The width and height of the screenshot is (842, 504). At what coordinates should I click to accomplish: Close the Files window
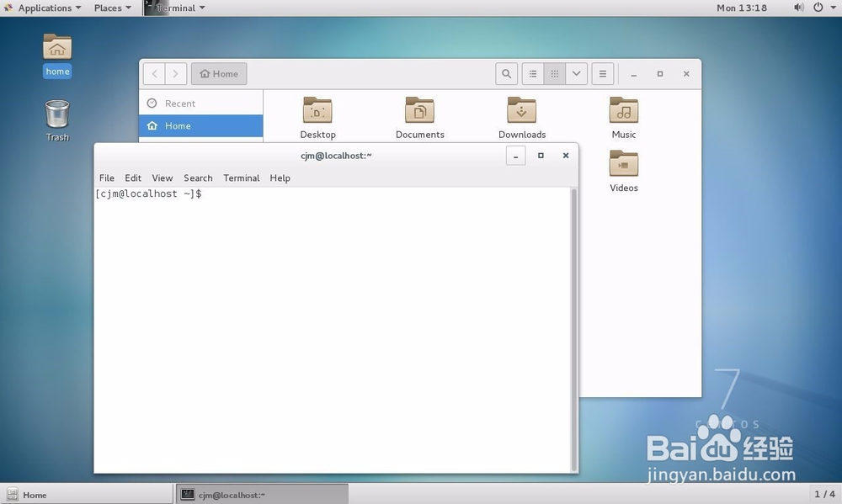(686, 74)
